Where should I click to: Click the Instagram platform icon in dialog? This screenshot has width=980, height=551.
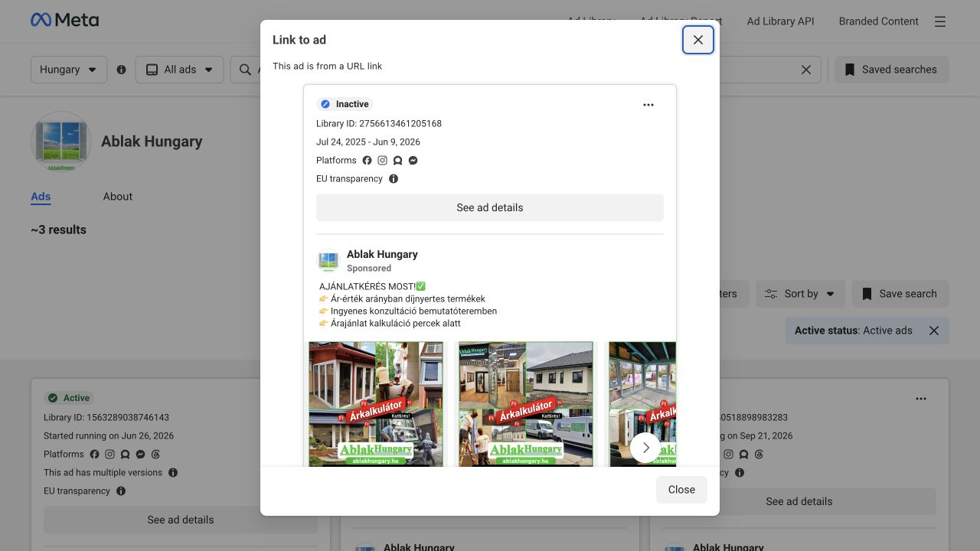point(382,161)
